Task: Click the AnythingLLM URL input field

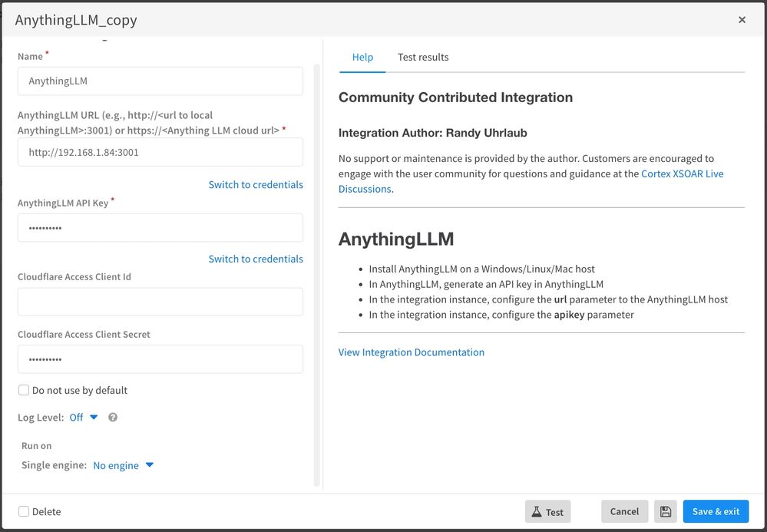Action: click(x=160, y=152)
